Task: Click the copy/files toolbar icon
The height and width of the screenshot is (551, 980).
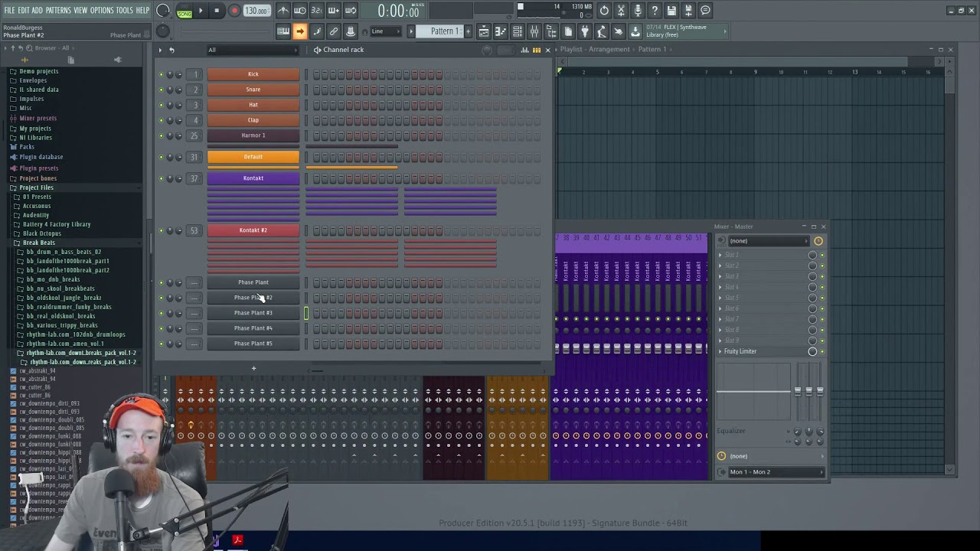Action: click(x=568, y=31)
